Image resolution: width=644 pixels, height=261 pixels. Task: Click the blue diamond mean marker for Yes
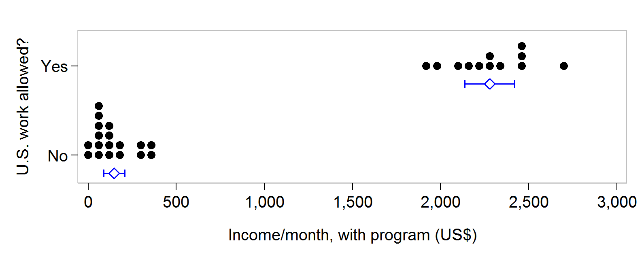(x=490, y=84)
